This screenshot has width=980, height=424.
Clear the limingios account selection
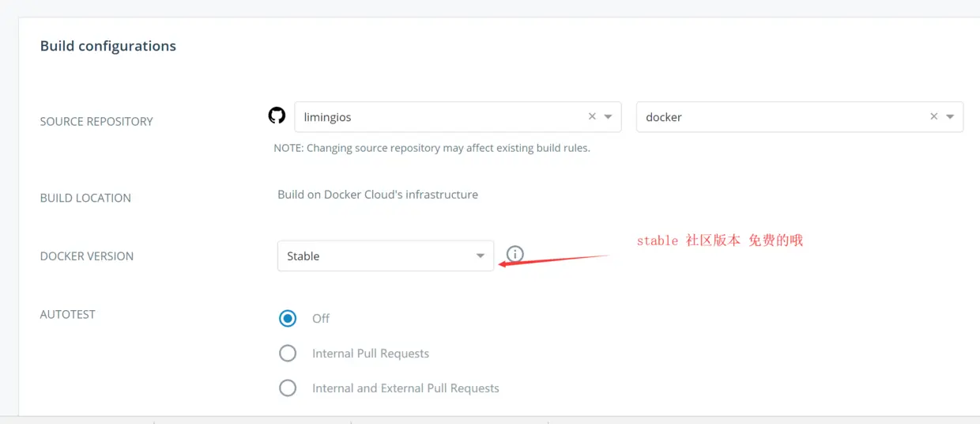pyautogui.click(x=592, y=116)
